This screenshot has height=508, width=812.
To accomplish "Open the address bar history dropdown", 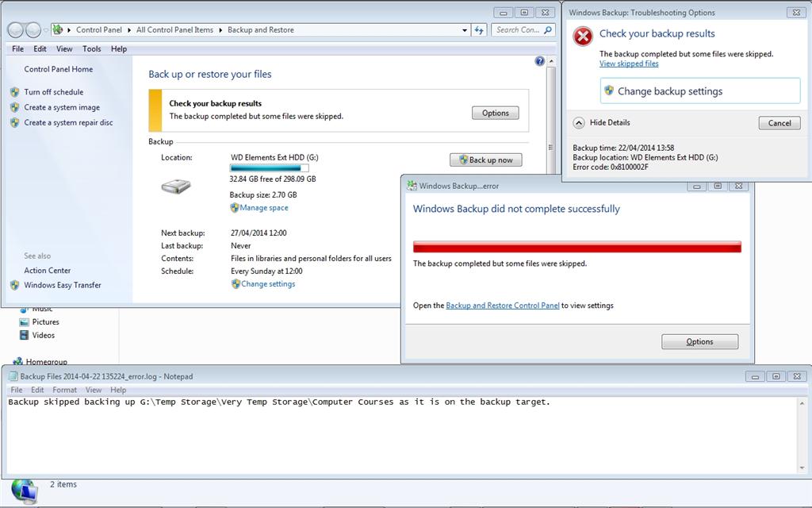I will point(464,30).
